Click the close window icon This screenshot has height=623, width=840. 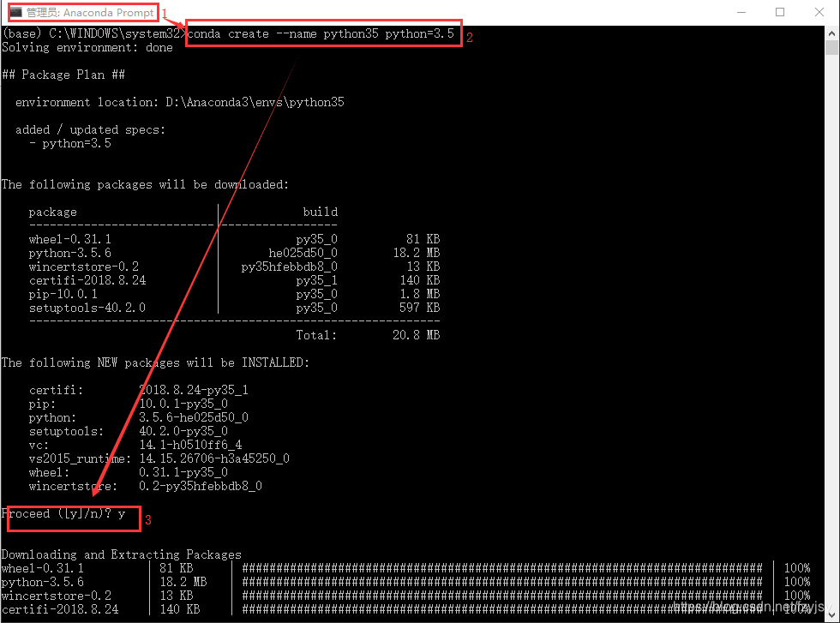819,12
